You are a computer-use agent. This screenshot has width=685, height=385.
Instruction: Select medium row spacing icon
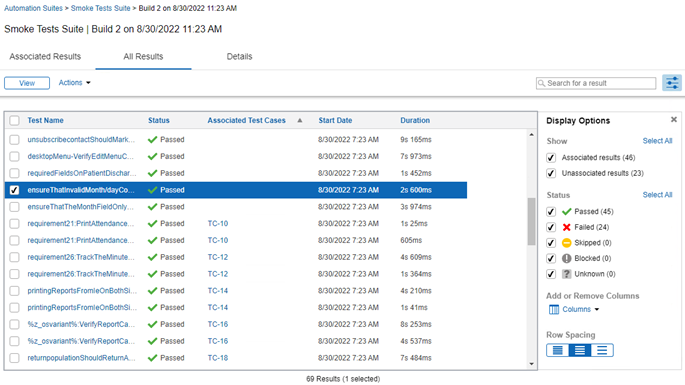[580, 350]
